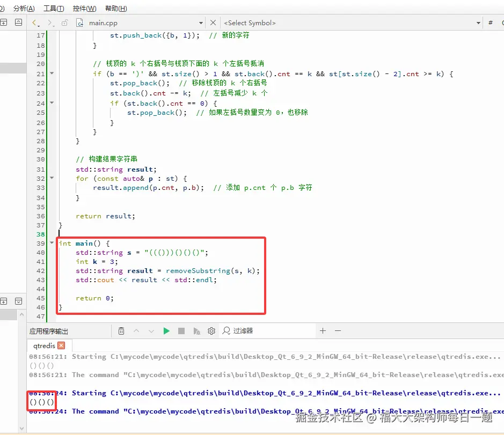Viewport: 504px width, 435px height.
Task: Click the 'int k = 3;' code line
Action: 97,262
